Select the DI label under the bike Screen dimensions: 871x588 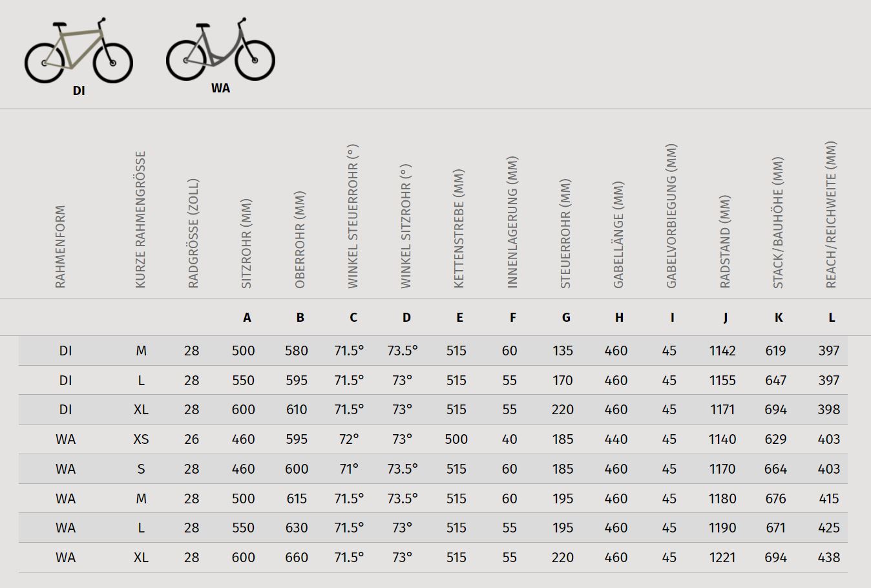(x=79, y=91)
